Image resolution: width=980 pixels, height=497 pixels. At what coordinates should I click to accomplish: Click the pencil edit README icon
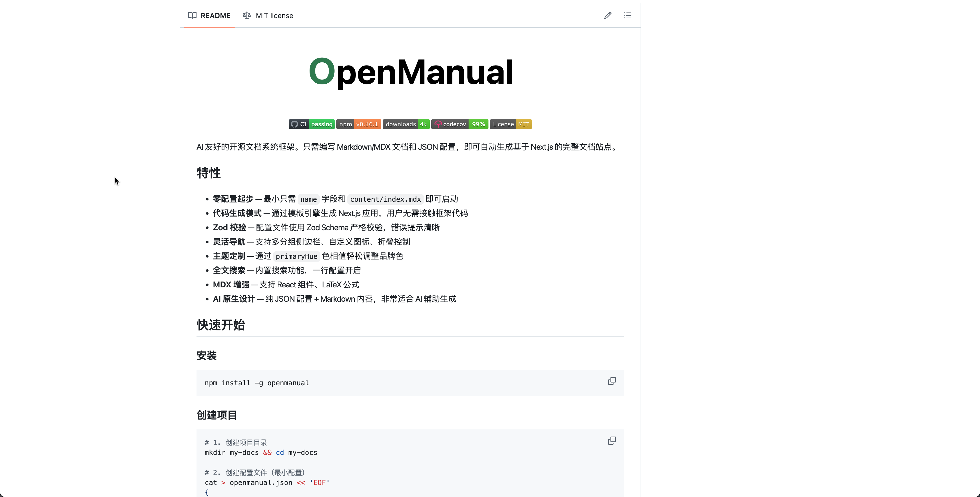click(x=608, y=16)
